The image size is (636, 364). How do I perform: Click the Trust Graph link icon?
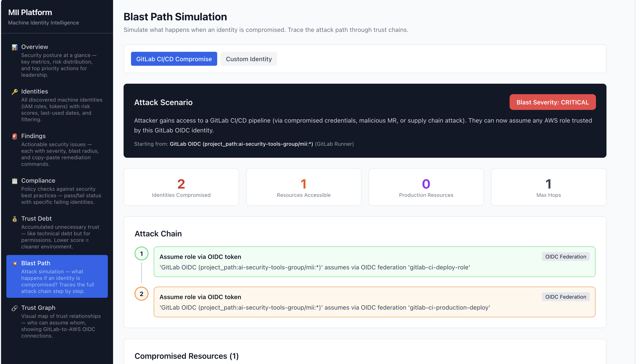coord(14,308)
